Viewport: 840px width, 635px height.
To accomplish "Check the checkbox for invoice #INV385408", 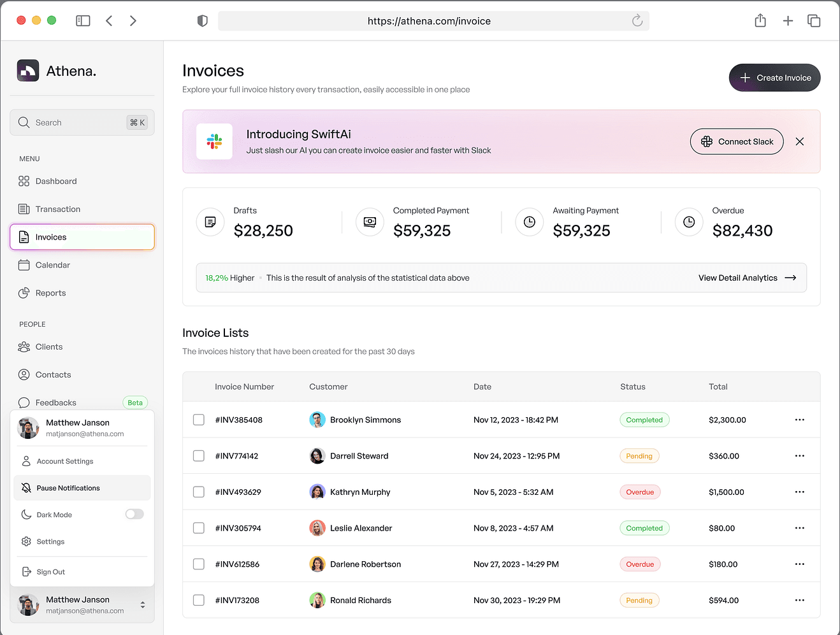I will pos(198,420).
